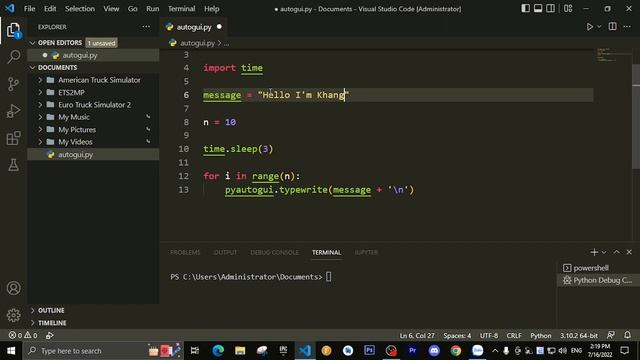This screenshot has width=640, height=360.
Task: Open the editor More Actions ellipsis
Action: (627, 27)
